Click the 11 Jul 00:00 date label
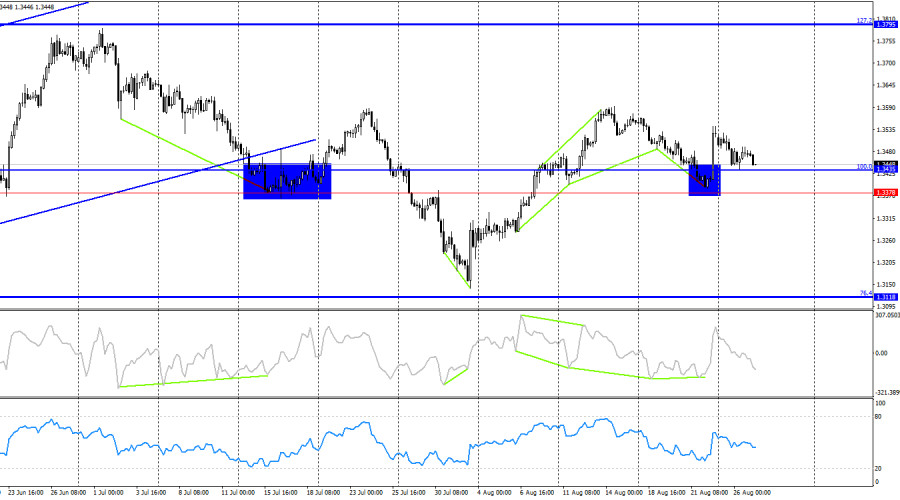 238,493
